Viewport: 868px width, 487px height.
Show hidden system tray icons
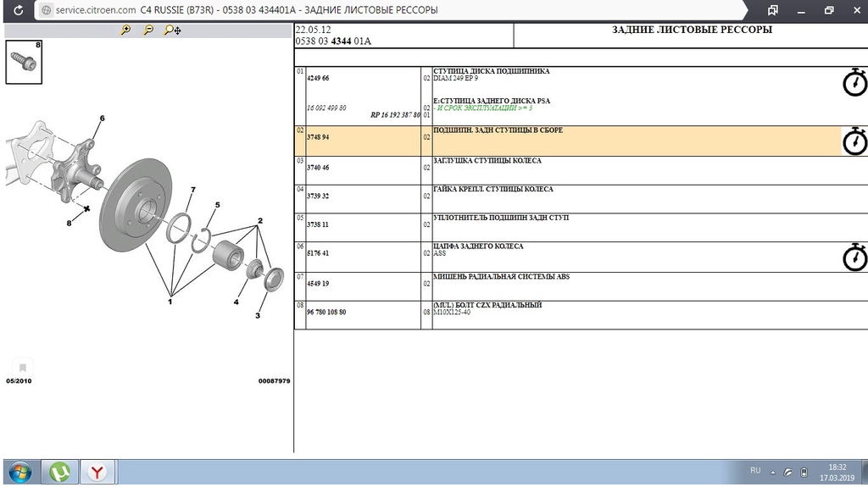773,473
